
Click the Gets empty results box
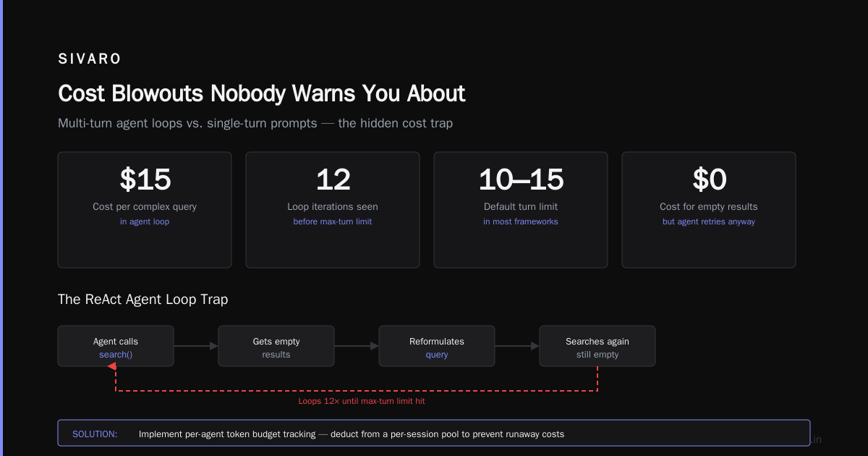[276, 346]
